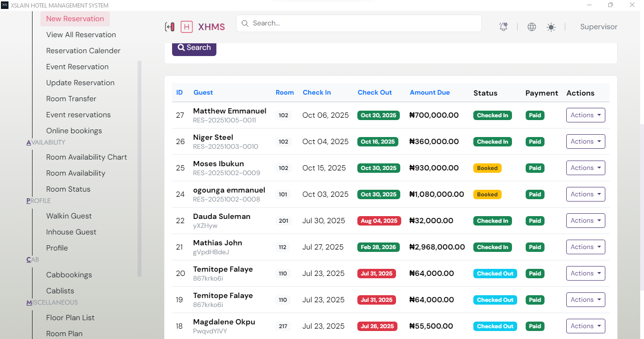The height and width of the screenshot is (339, 644).
Task: Collapse the navigation sidebar using the arrow icon
Action: point(170,27)
